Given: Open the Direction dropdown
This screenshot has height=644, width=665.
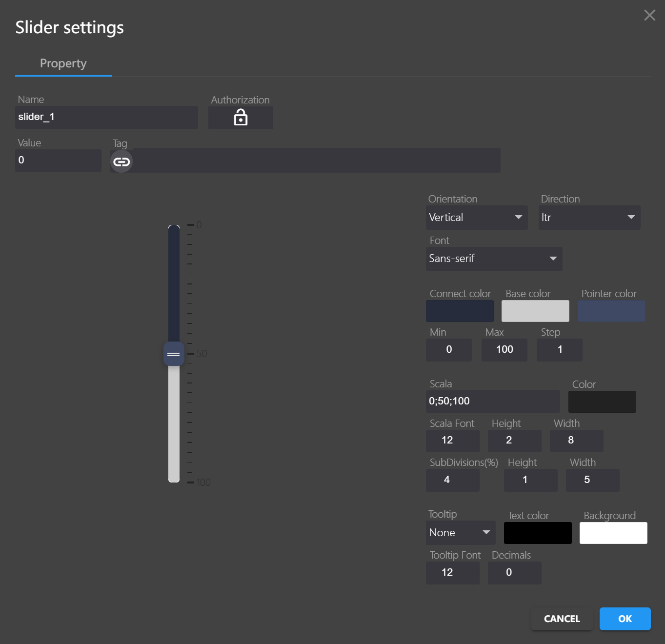Looking at the screenshot, I should pyautogui.click(x=589, y=218).
